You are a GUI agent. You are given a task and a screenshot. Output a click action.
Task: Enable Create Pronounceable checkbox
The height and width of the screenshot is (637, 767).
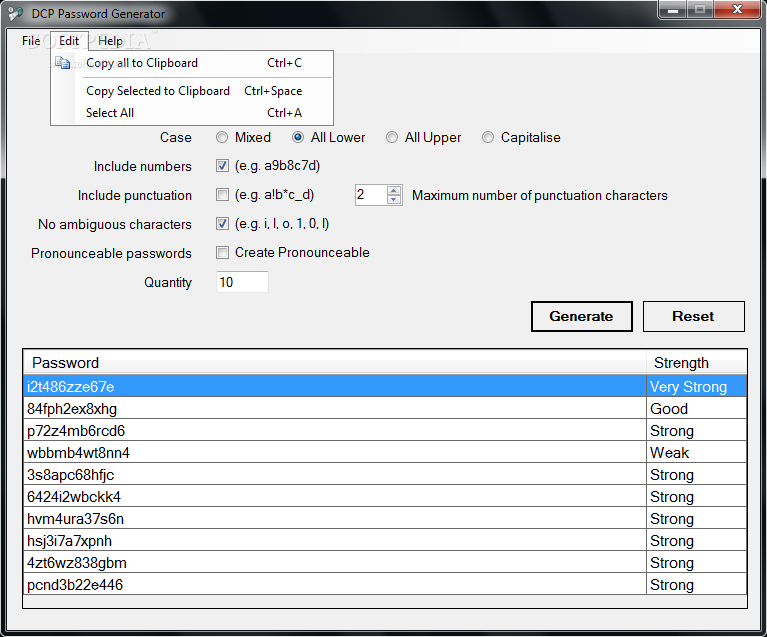pos(222,252)
